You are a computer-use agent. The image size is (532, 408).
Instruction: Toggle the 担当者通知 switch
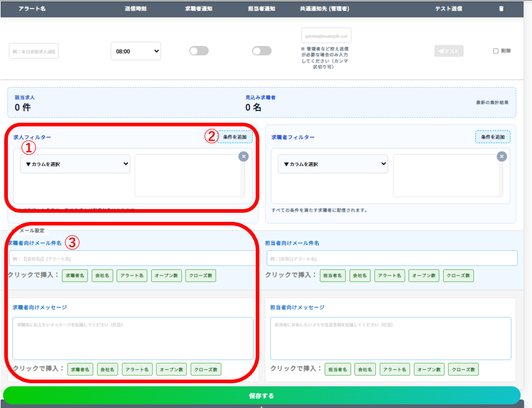[x=261, y=51]
